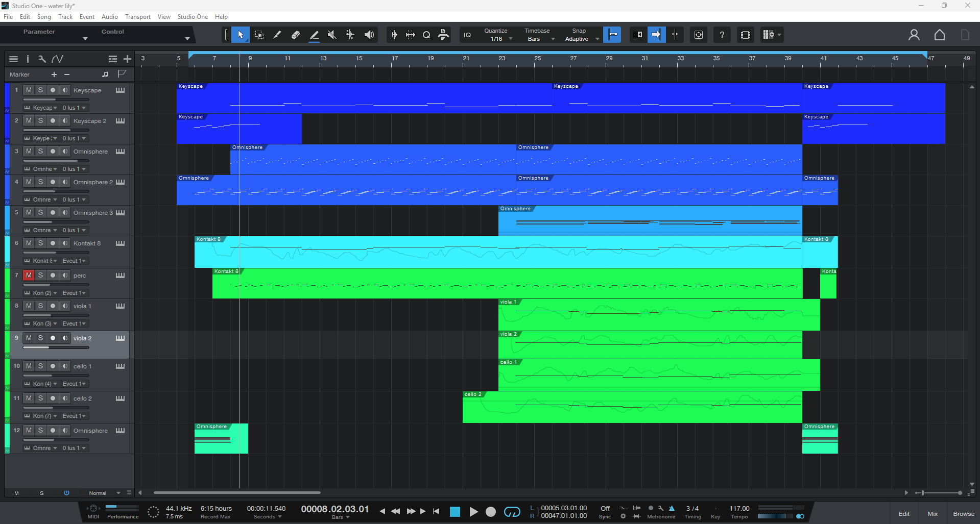
Task: Select the Mute tool
Action: (x=332, y=35)
